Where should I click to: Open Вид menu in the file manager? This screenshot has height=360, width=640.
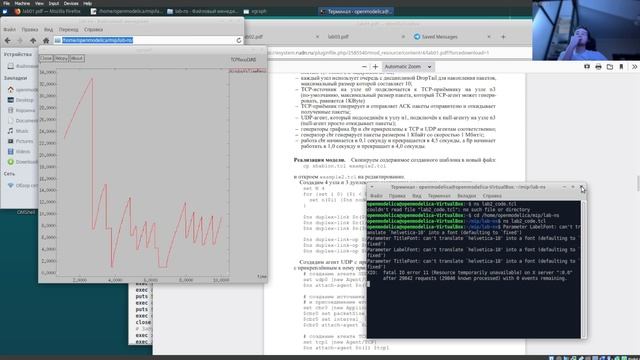click(x=48, y=29)
